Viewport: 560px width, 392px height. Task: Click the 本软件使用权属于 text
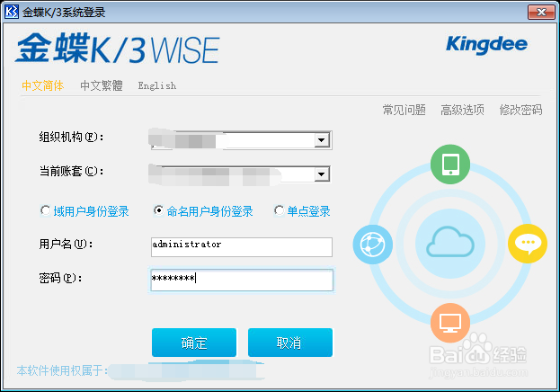[x=62, y=370]
